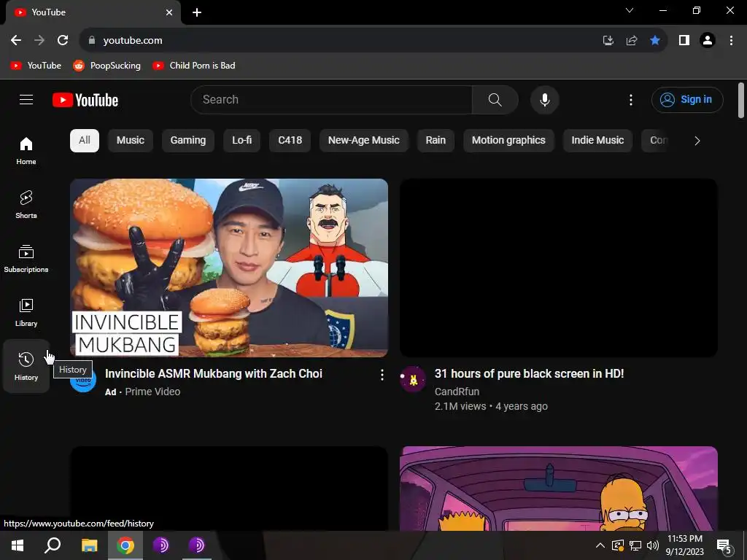Go back in Chrome
Viewport: 747px width, 560px height.
(x=16, y=40)
